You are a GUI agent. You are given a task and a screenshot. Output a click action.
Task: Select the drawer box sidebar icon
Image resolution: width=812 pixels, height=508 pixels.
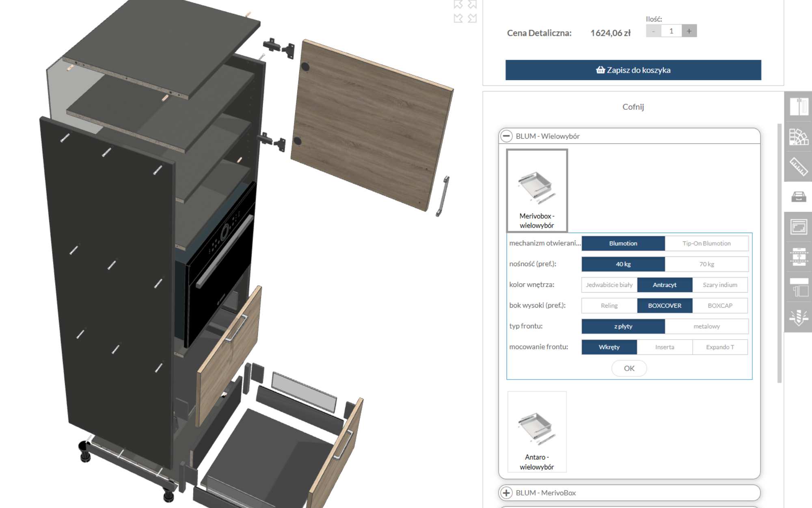(798, 197)
